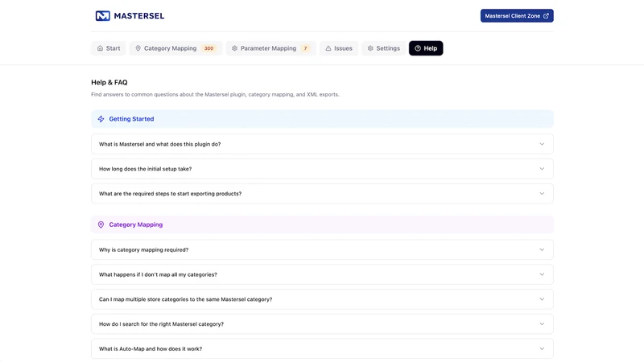Click the gear icon in Parameter Mapping tab
This screenshot has height=362, width=644.
[234, 48]
